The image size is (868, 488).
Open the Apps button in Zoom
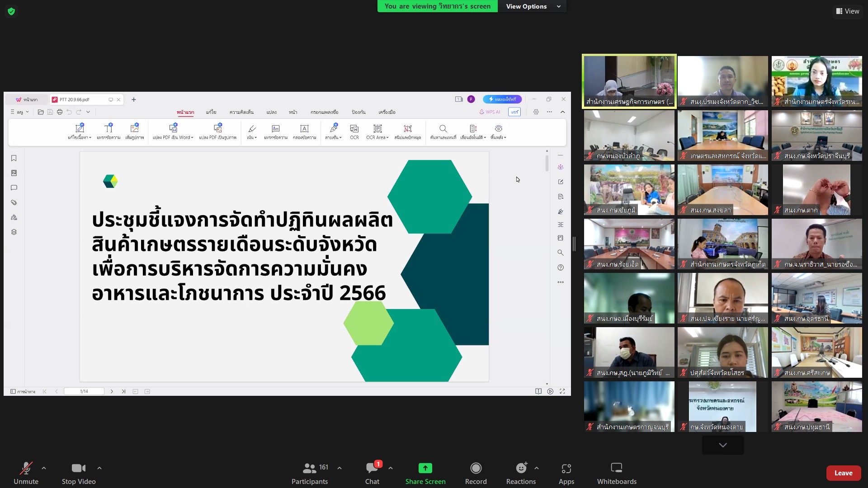coord(566,473)
